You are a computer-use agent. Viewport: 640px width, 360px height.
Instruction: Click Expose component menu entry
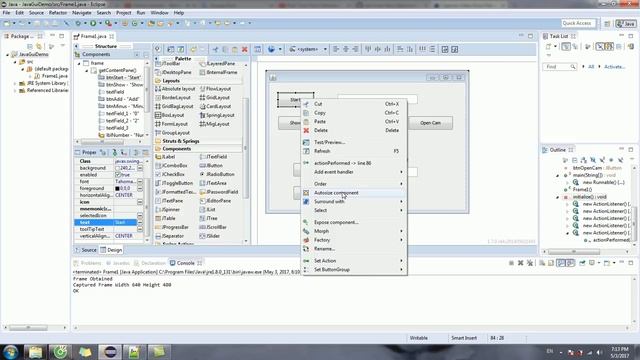tap(354, 222)
